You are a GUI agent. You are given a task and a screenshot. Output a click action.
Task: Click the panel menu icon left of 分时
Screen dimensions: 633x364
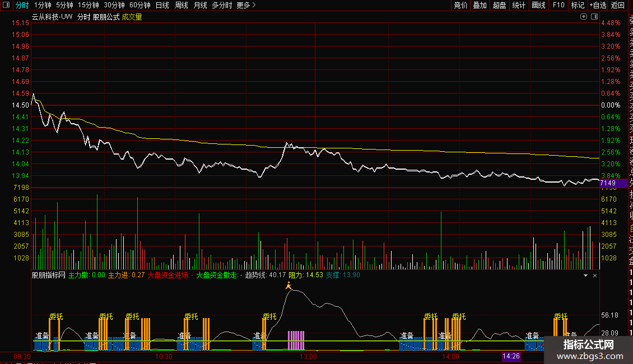(7, 6)
